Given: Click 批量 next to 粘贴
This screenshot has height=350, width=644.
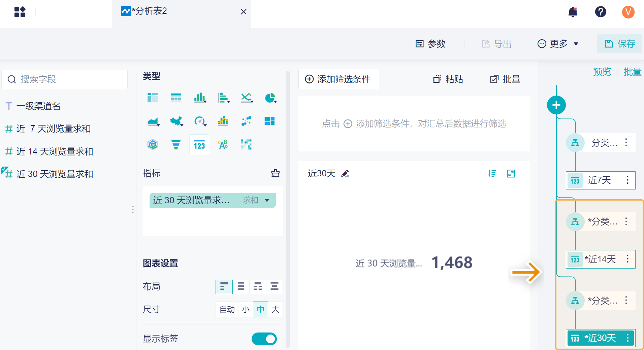Looking at the screenshot, I should [505, 79].
